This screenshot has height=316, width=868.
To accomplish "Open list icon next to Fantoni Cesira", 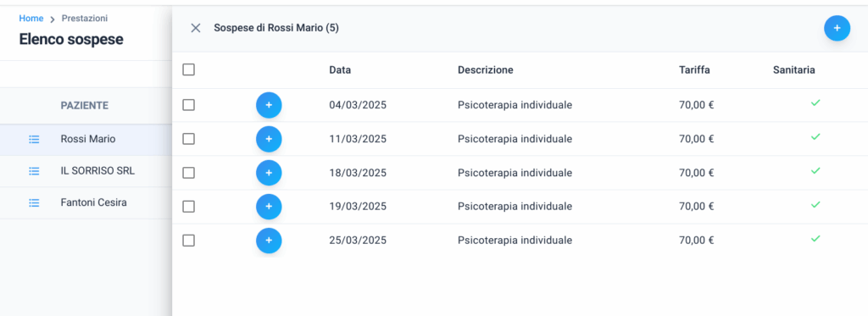I will 34,203.
